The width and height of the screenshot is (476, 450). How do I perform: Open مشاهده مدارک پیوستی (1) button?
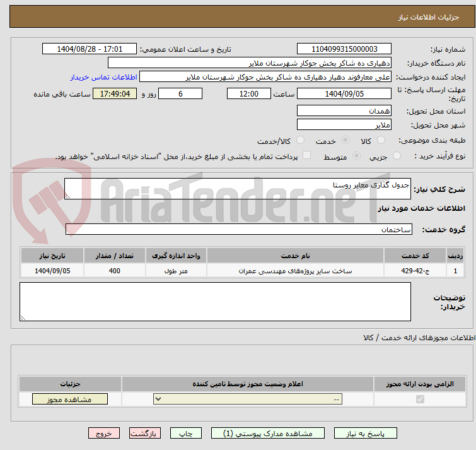tap(268, 434)
